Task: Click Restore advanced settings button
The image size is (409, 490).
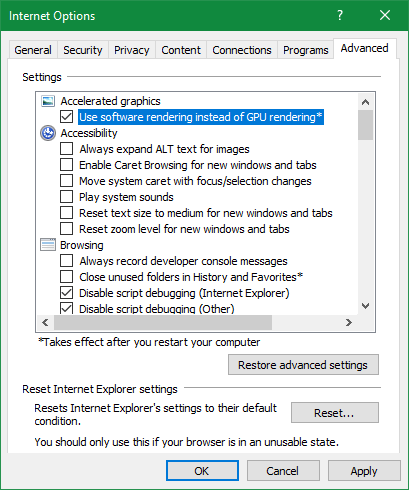Action: [x=303, y=365]
